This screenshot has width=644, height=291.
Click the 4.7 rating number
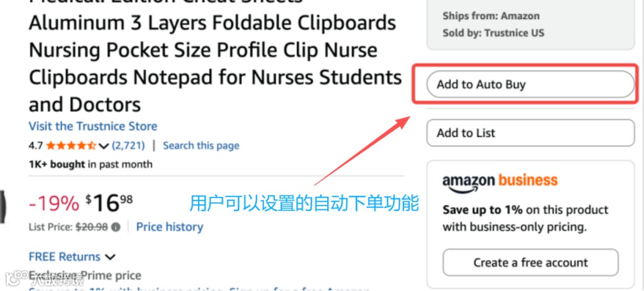click(36, 145)
